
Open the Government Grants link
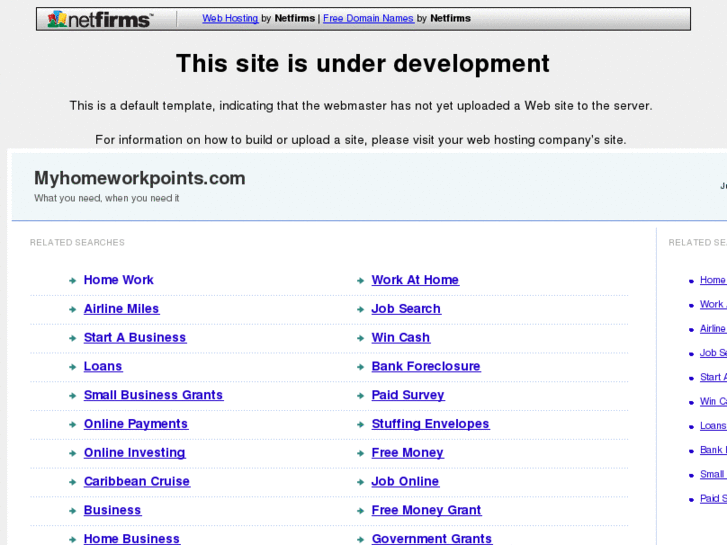pyautogui.click(x=432, y=538)
